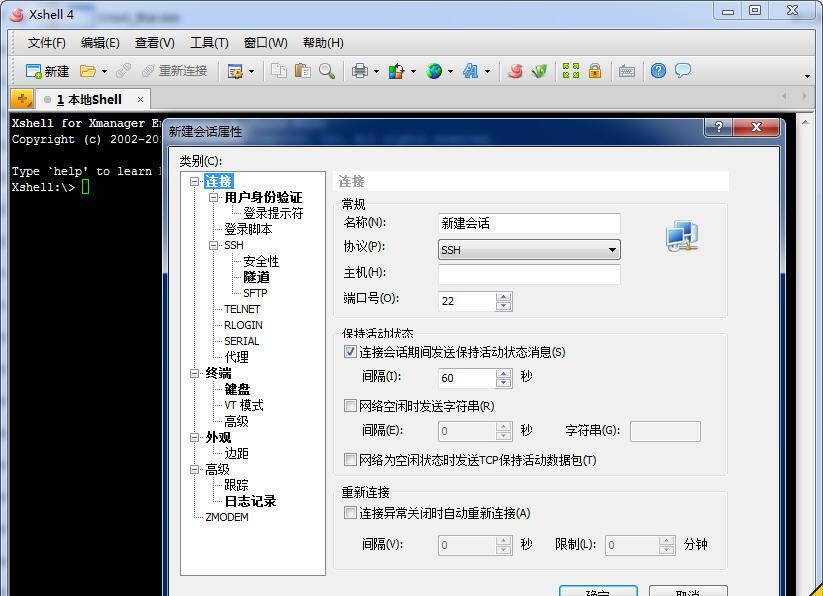Click the blue Help question-mark toolbar icon
Viewport: 823px width, 596px height.
[658, 71]
